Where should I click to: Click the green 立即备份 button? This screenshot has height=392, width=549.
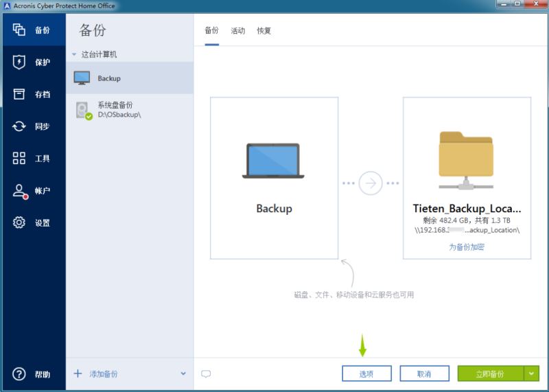491,373
